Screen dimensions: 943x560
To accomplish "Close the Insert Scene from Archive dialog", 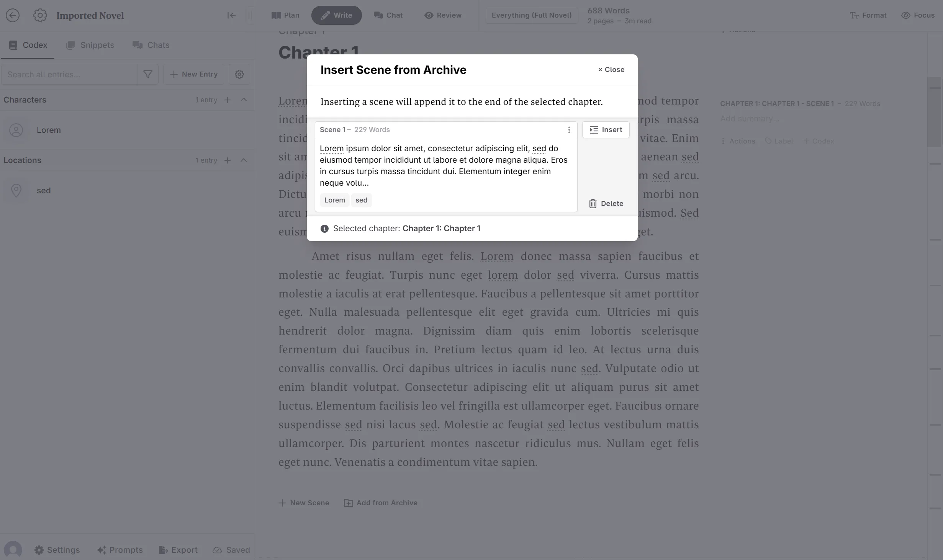I will pos(610,69).
